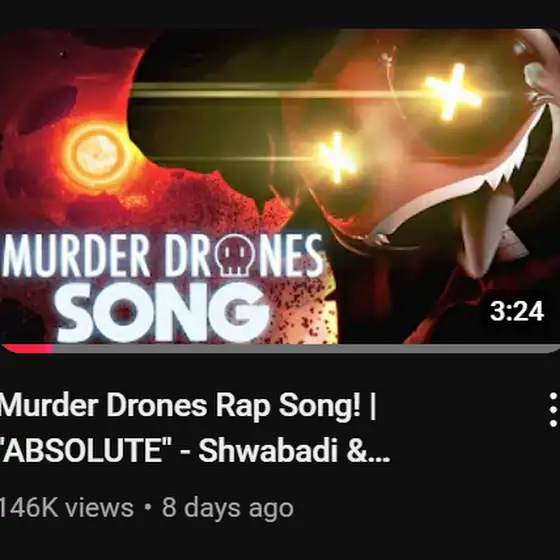Image resolution: width=560 pixels, height=560 pixels.
Task: Click the "ABSOLUTE" - Shwabadi title line
Action: point(194,450)
